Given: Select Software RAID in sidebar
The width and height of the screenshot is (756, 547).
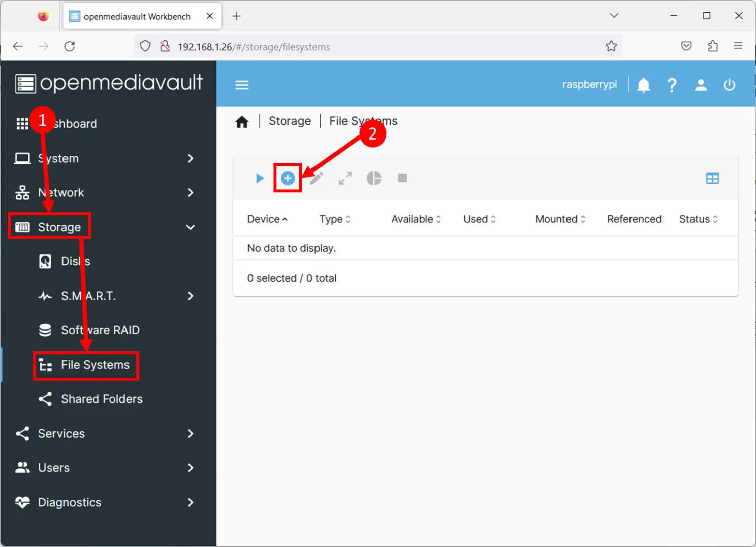Looking at the screenshot, I should tap(100, 330).
